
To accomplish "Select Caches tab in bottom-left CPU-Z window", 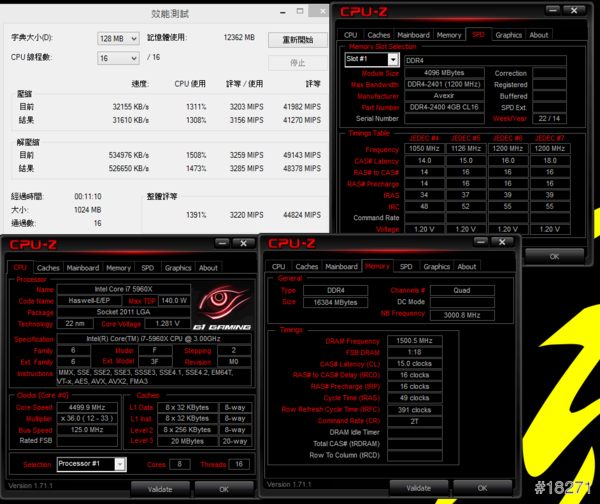I will pos(48,268).
